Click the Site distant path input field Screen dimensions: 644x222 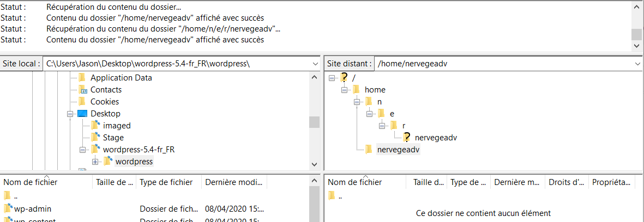pos(502,64)
